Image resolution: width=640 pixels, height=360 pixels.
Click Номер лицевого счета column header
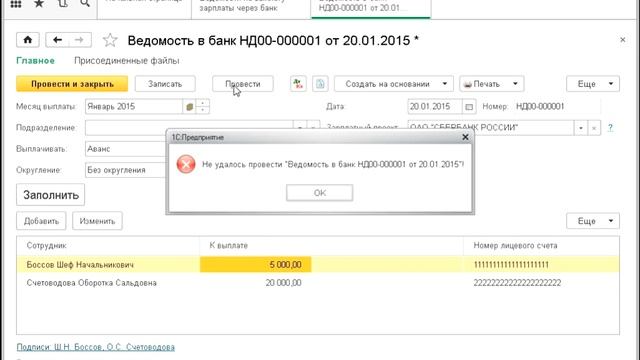[x=541, y=245]
